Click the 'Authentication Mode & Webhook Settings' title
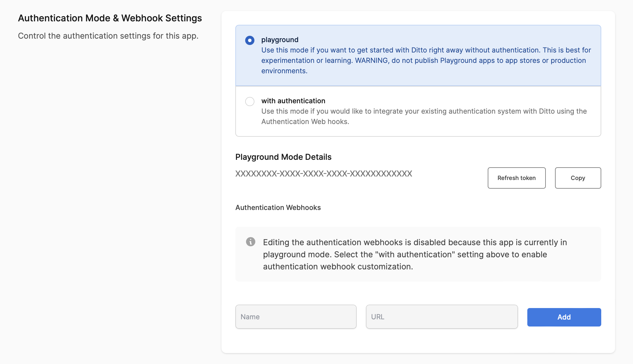The height and width of the screenshot is (364, 633). [110, 18]
